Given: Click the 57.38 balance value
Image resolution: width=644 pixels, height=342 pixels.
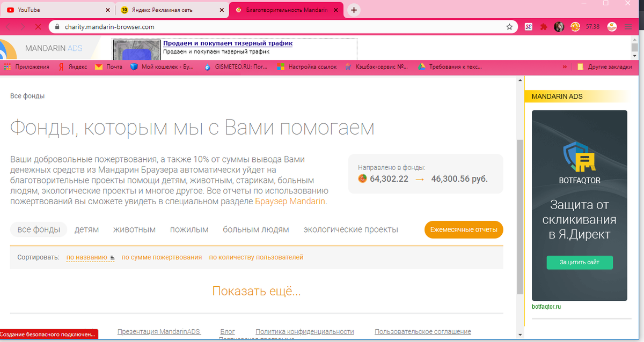Looking at the screenshot, I should [x=593, y=26].
